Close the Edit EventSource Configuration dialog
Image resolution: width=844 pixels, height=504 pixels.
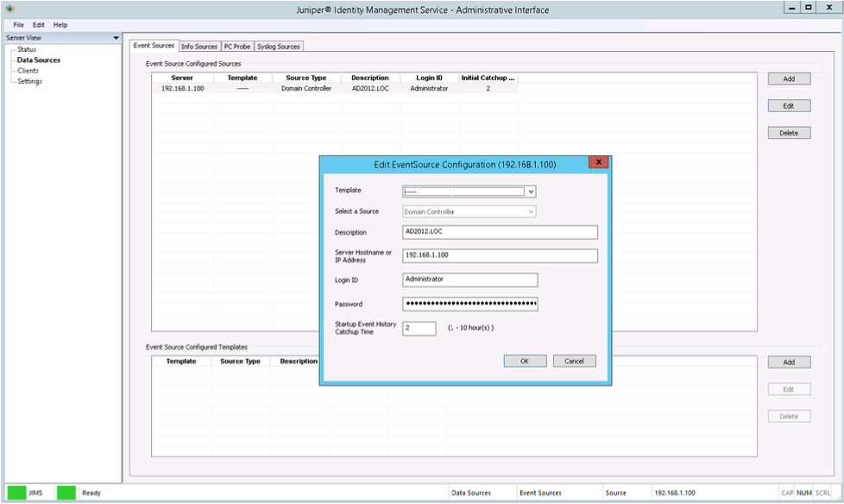(x=598, y=163)
